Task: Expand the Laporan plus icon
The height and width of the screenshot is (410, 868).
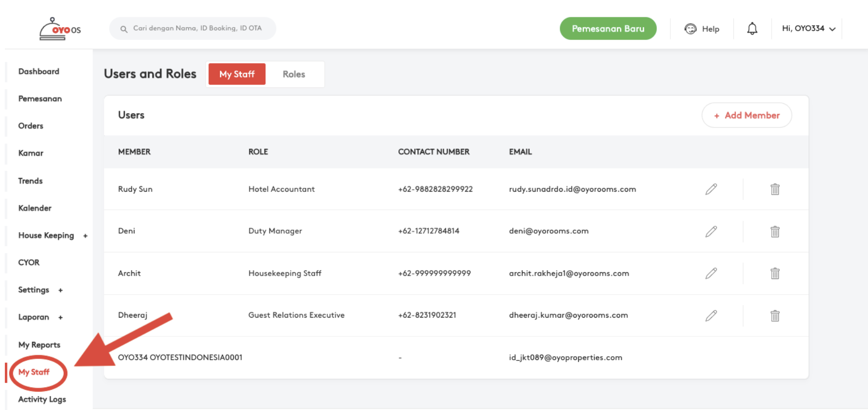Action: click(60, 318)
